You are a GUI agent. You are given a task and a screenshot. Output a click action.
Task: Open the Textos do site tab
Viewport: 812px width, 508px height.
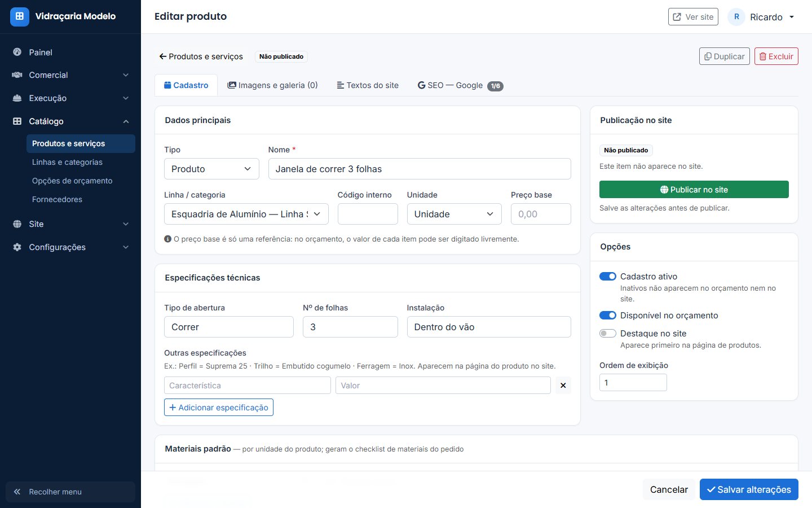(368, 85)
